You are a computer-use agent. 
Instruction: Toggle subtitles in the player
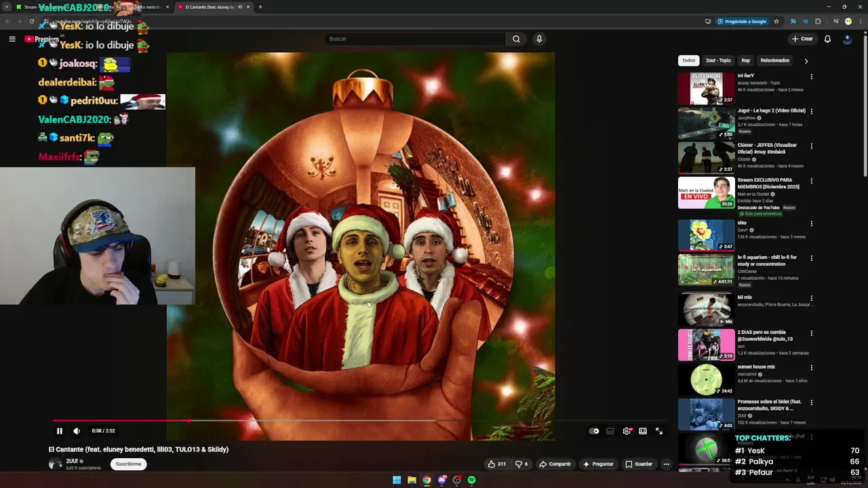610,431
